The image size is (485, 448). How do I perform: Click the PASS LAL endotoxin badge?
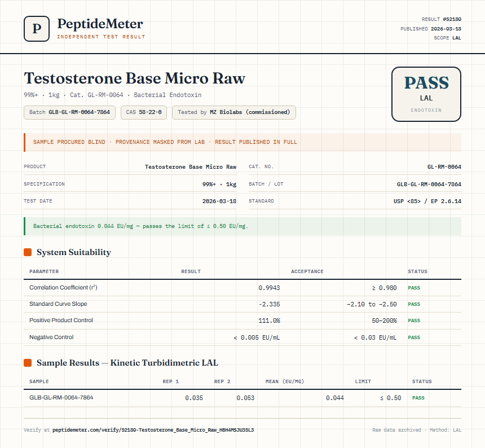point(426,94)
